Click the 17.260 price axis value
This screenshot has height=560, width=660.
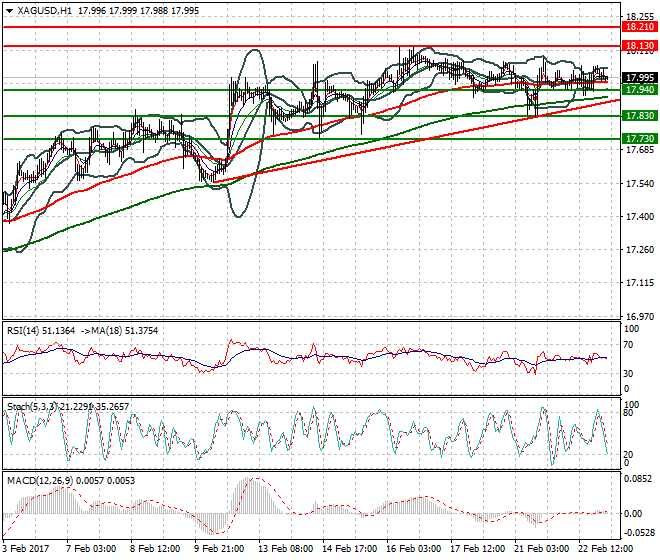coord(640,250)
